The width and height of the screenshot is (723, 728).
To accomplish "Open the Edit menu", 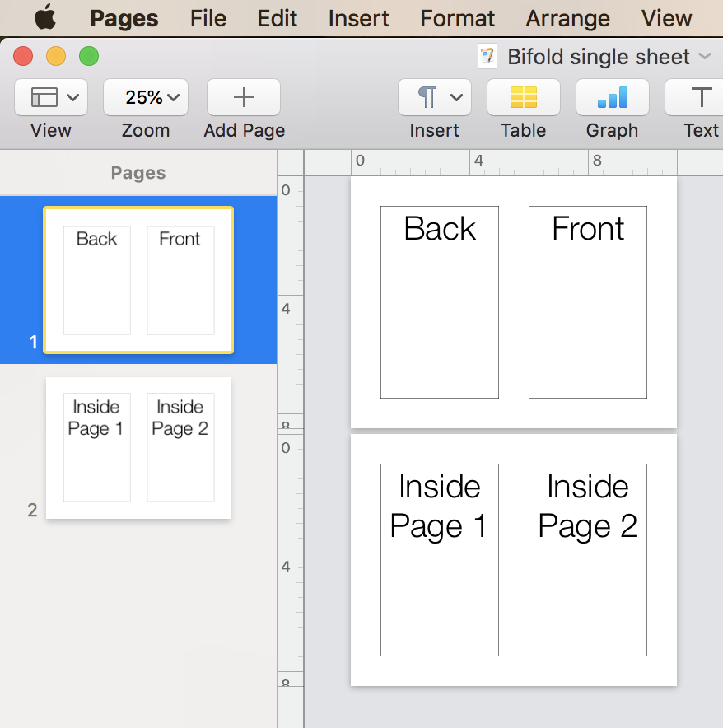I will pyautogui.click(x=278, y=19).
